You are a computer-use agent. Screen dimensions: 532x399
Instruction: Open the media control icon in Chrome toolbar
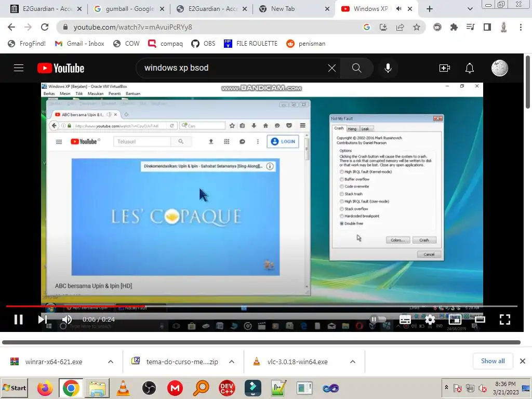pos(470,27)
